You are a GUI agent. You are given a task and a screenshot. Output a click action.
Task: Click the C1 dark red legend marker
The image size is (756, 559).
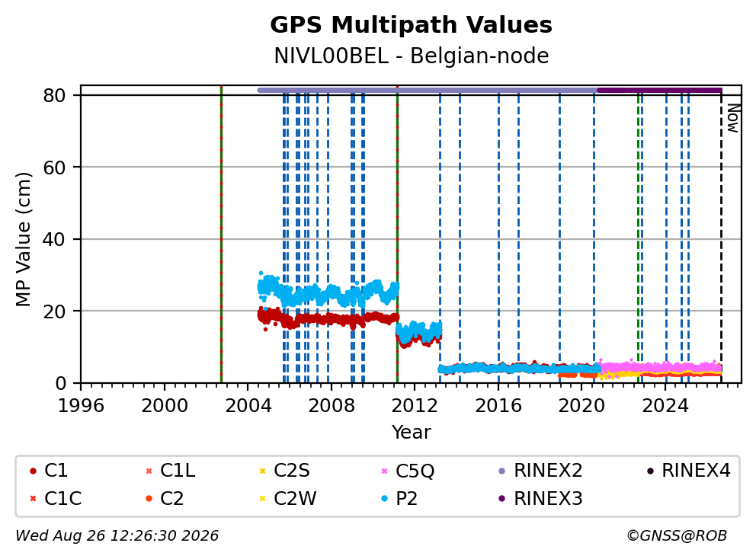(x=33, y=471)
